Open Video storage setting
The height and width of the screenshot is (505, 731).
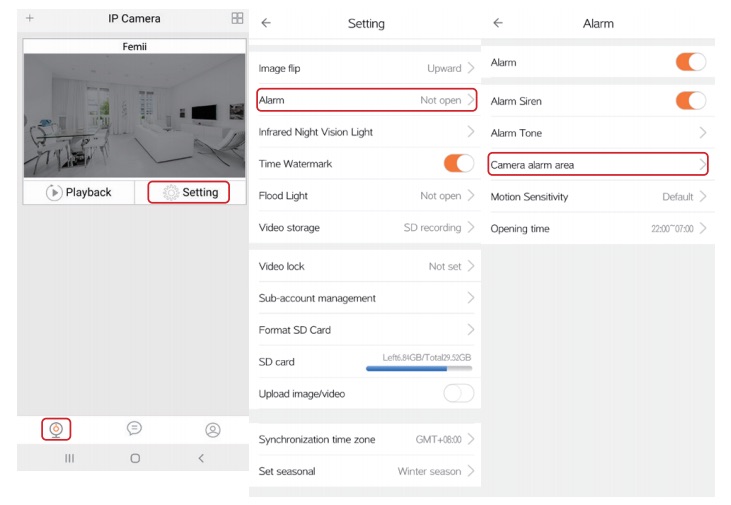pyautogui.click(x=365, y=228)
